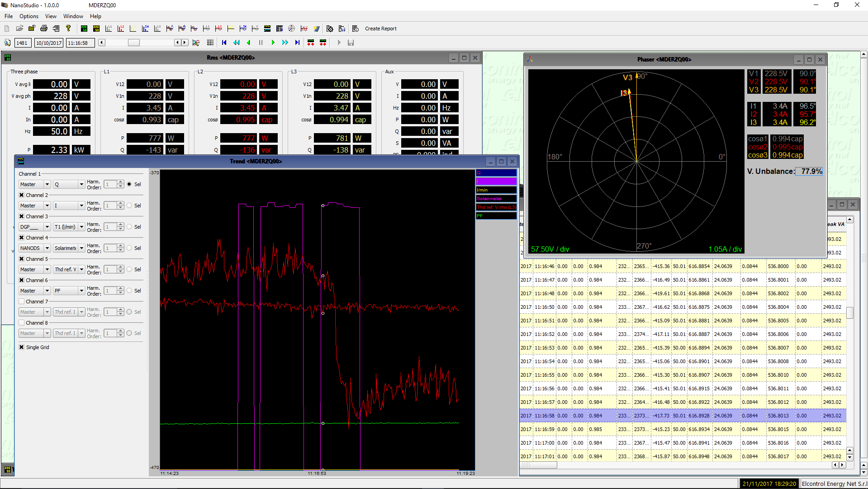Click the yellow question mark help icon
Image resolution: width=868 pixels, height=489 pixels.
pyautogui.click(x=68, y=29)
